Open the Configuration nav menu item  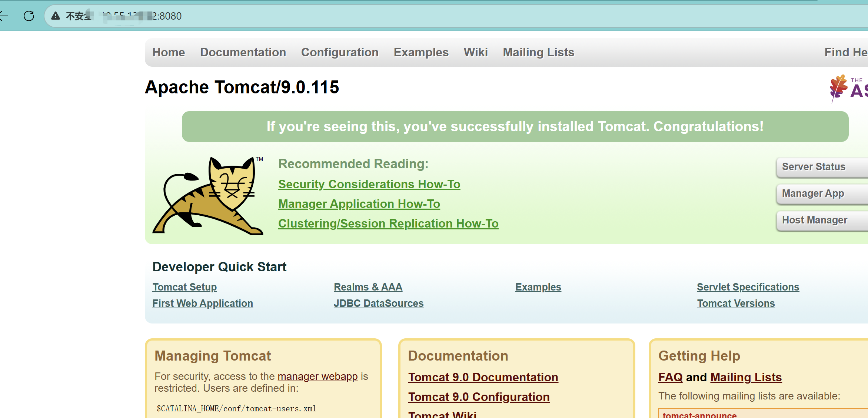(x=340, y=52)
